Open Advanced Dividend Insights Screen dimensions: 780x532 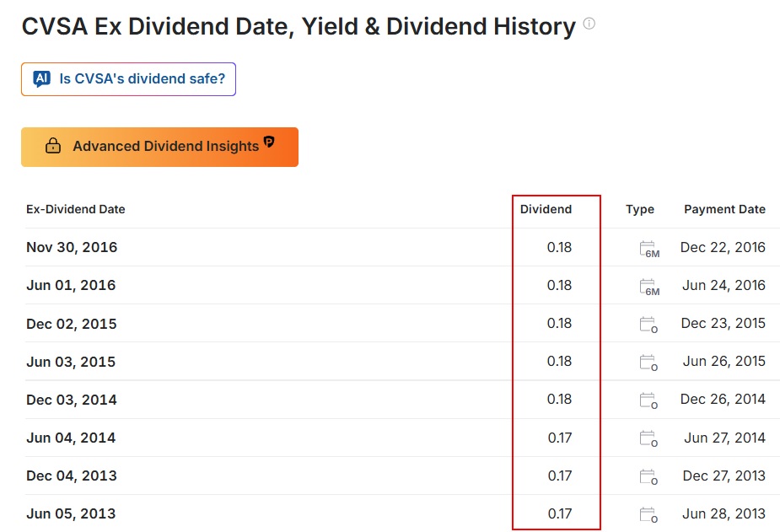tap(159, 147)
